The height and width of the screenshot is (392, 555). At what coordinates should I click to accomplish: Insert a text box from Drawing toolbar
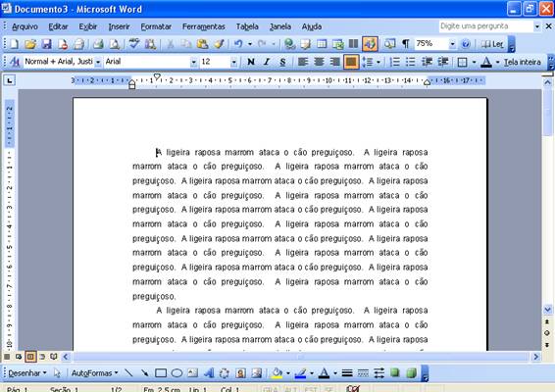click(193, 373)
